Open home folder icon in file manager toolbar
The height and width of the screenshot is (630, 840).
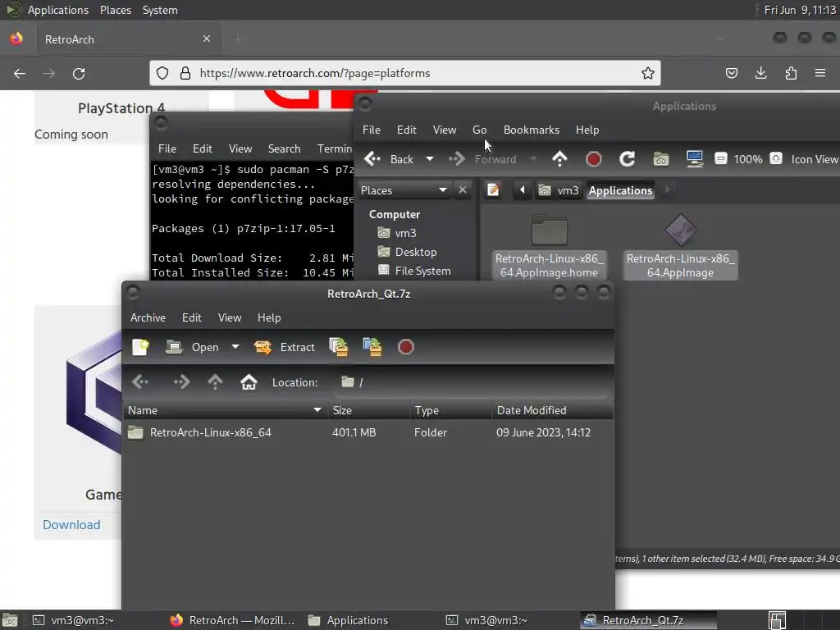661,159
